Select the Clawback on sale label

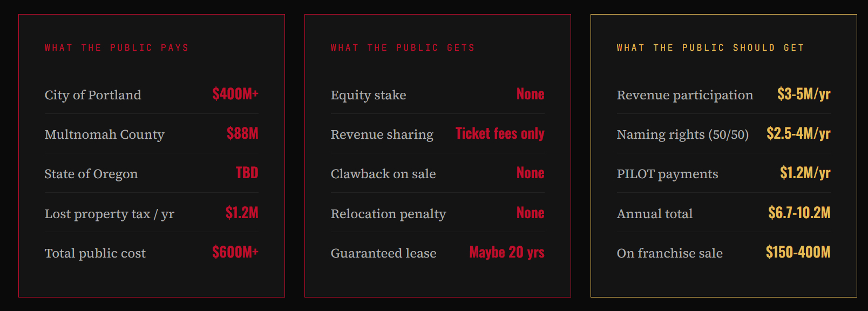point(383,174)
